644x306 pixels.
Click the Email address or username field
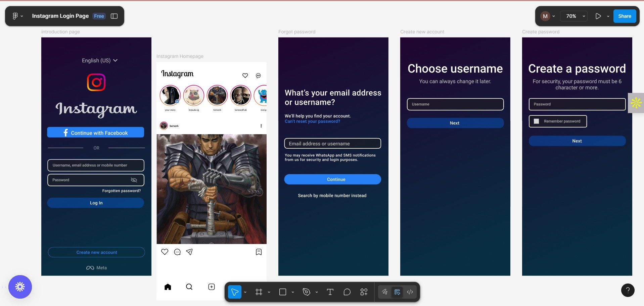tap(332, 144)
